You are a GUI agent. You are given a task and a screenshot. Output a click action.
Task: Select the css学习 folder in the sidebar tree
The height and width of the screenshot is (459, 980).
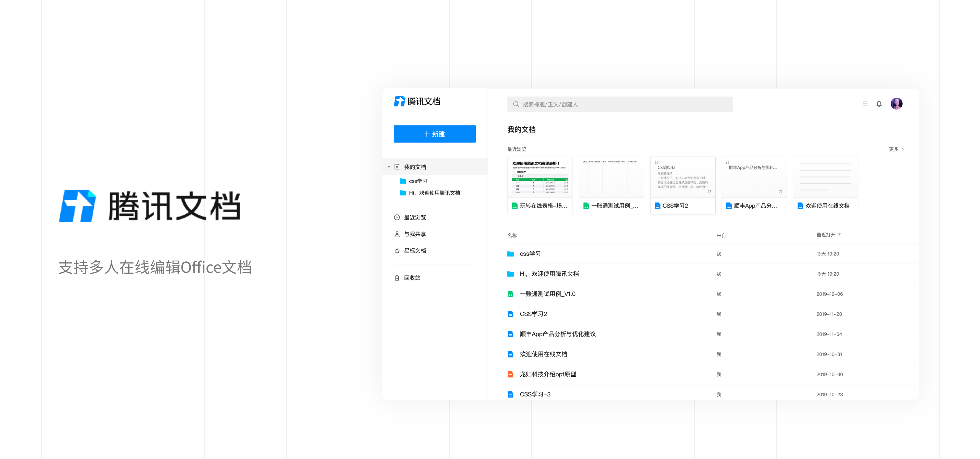(418, 181)
